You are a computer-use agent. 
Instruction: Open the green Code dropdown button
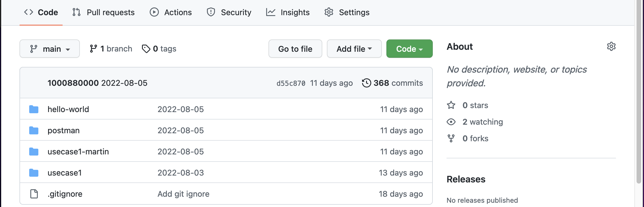coord(409,49)
